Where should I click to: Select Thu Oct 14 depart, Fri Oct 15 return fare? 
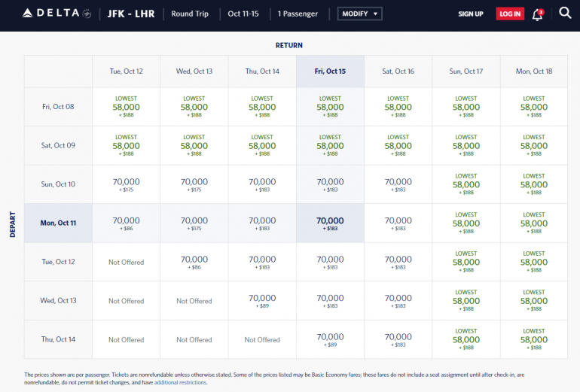click(x=330, y=339)
